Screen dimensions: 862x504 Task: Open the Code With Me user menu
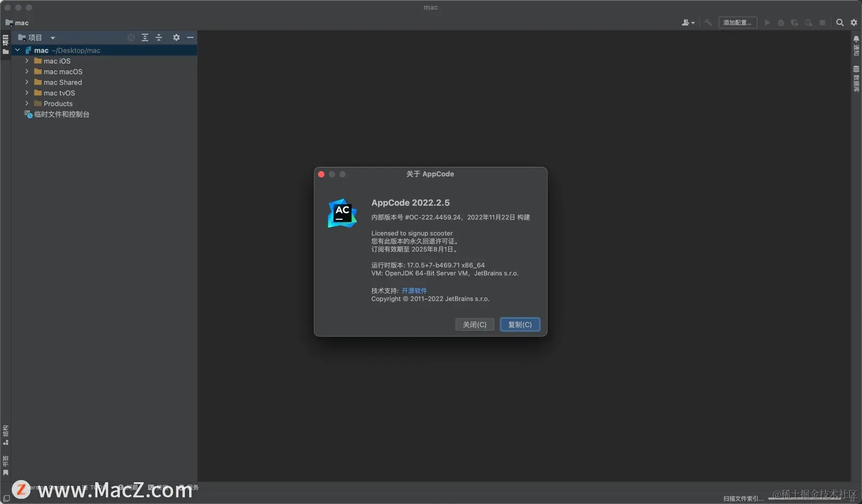[x=688, y=22]
